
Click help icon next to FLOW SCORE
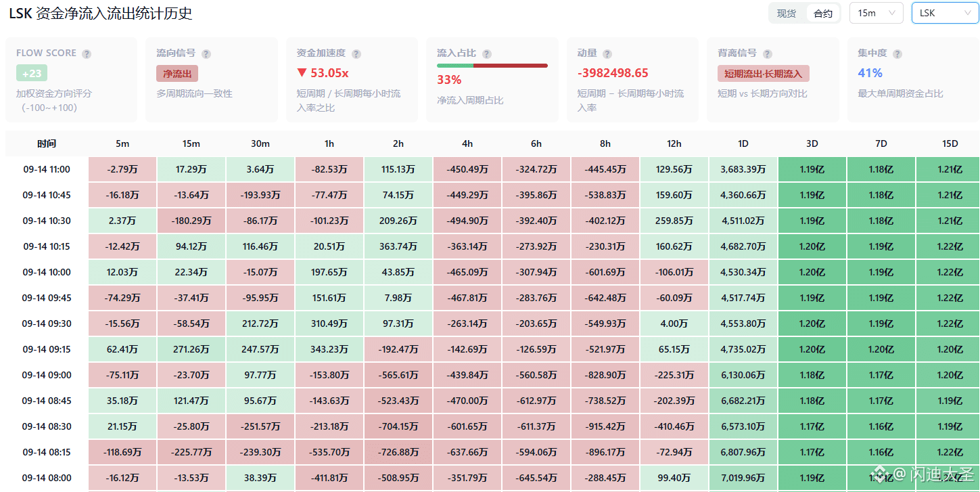click(87, 54)
